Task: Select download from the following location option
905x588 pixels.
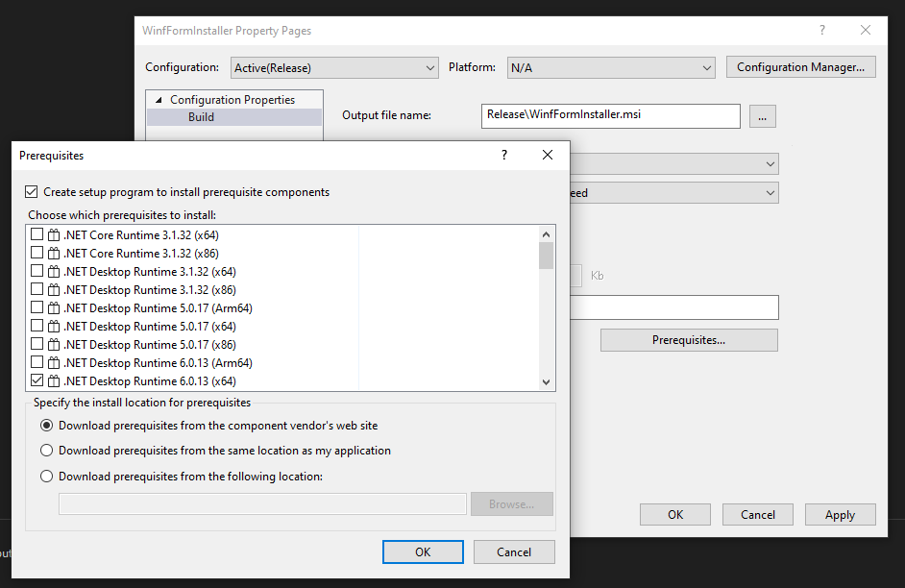Action: 47,476
